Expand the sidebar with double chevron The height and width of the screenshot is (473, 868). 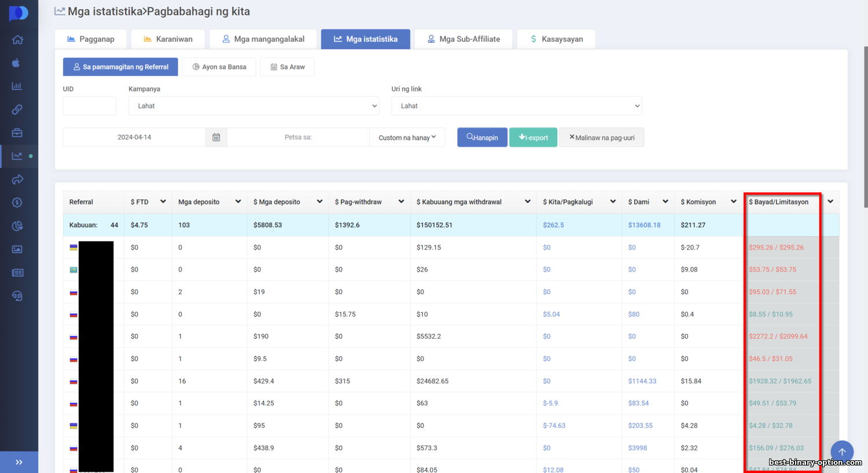pyautogui.click(x=19, y=462)
